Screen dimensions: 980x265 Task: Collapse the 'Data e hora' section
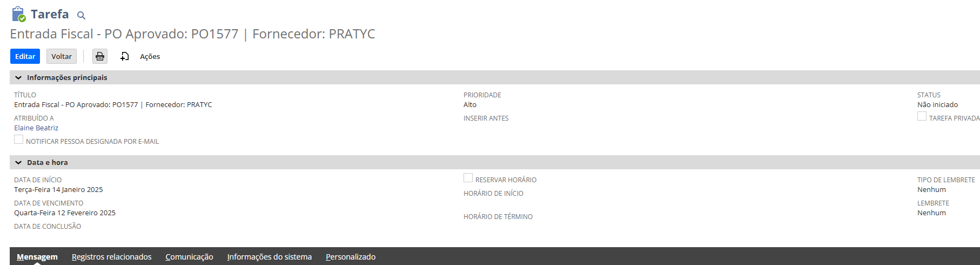[x=18, y=163]
